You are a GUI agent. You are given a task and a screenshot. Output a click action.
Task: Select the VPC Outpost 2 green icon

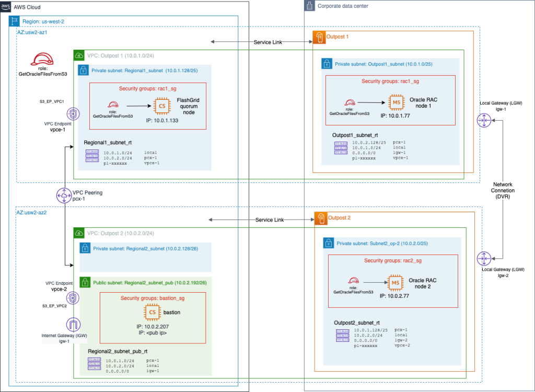78,233
